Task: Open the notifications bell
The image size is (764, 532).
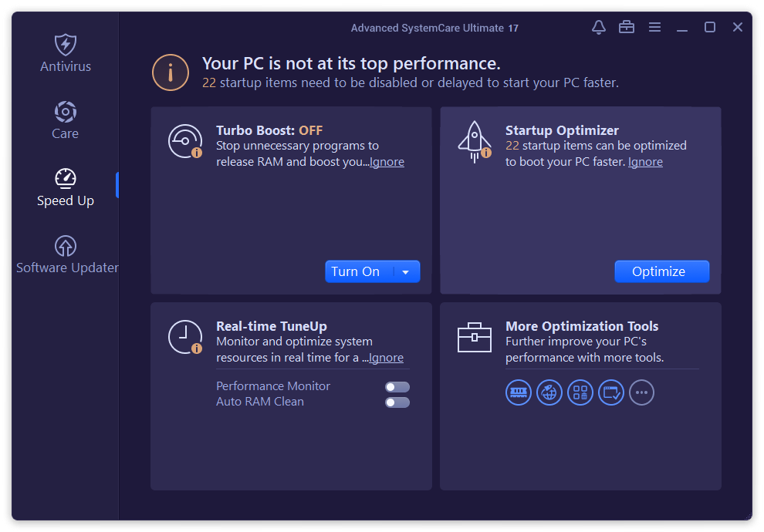Action: click(598, 27)
